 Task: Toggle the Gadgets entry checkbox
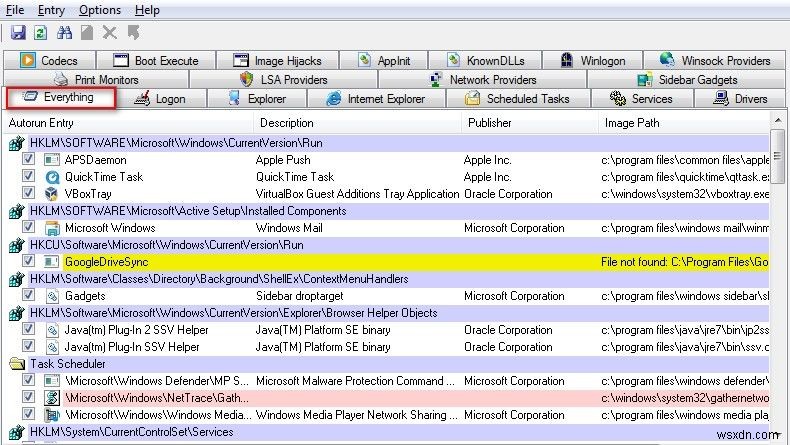coord(28,295)
